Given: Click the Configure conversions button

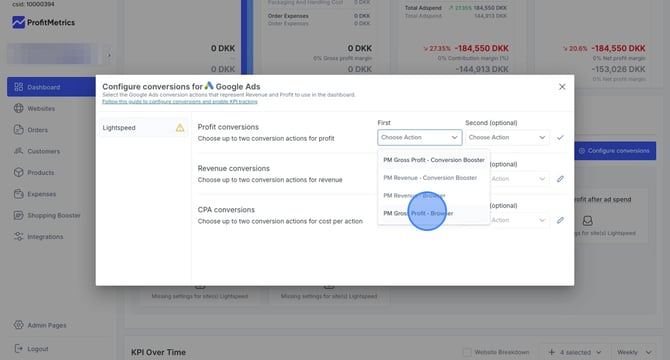Looking at the screenshot, I should [615, 151].
